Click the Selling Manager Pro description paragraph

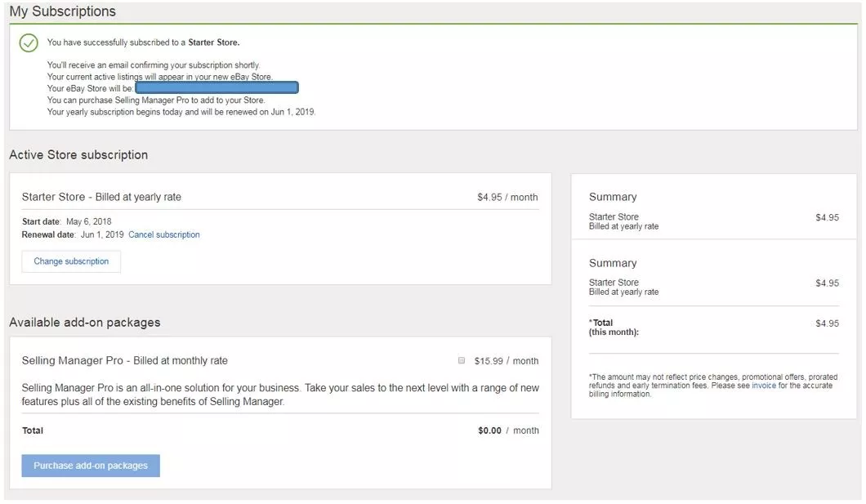(x=280, y=395)
